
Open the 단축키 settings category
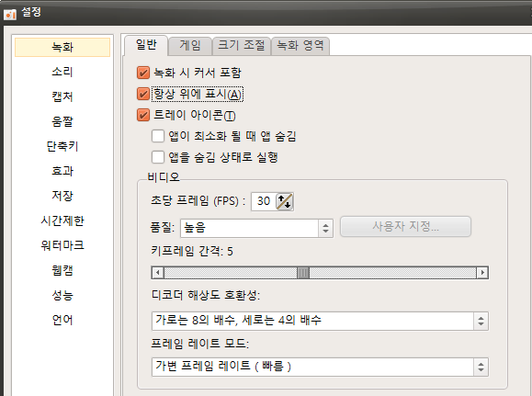click(x=62, y=146)
